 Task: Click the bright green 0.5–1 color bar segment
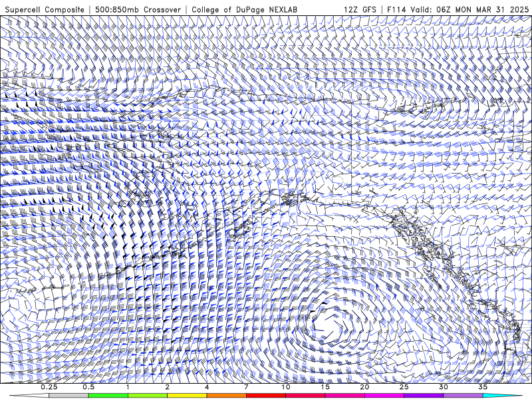pyautogui.click(x=108, y=396)
